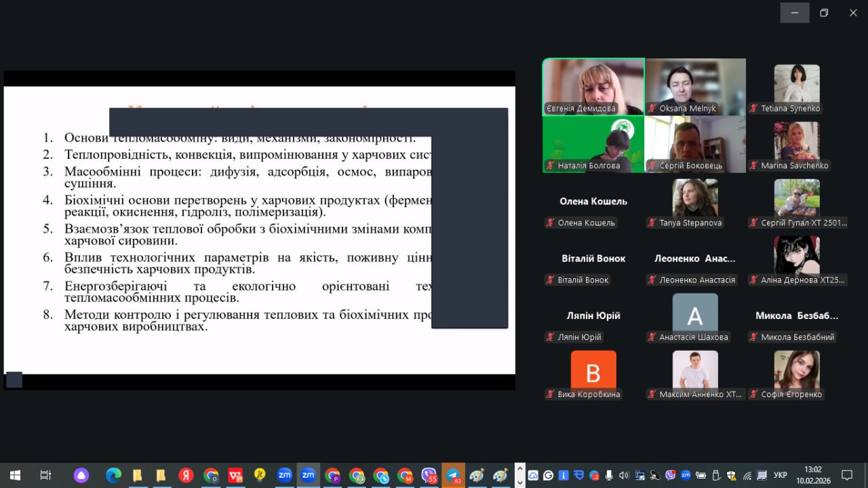Toggle the volume speaker tray icon
This screenshot has width=868, height=488.
[x=624, y=475]
